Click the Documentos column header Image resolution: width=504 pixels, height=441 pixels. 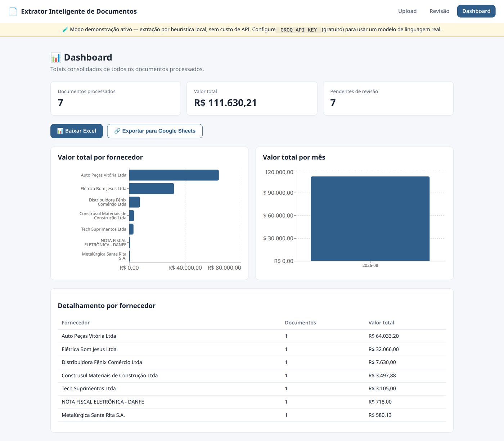300,323
